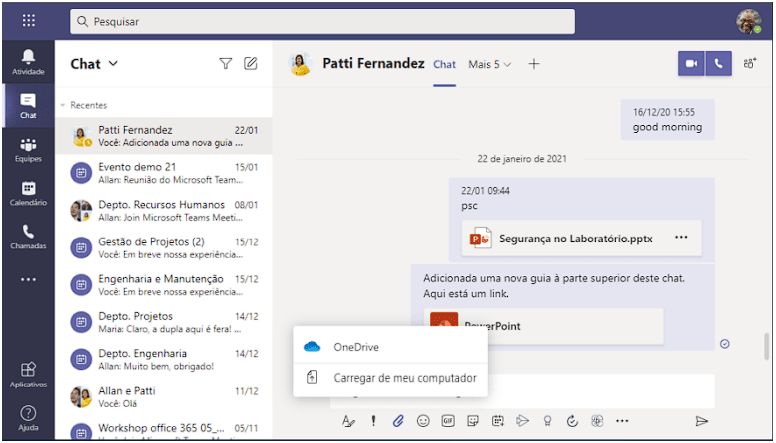Open more messaging extensions ellipsis
The width and height of the screenshot is (776, 443).
(622, 421)
